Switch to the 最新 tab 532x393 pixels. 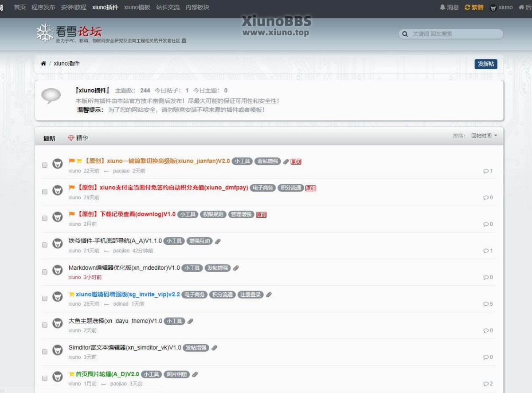[49, 138]
